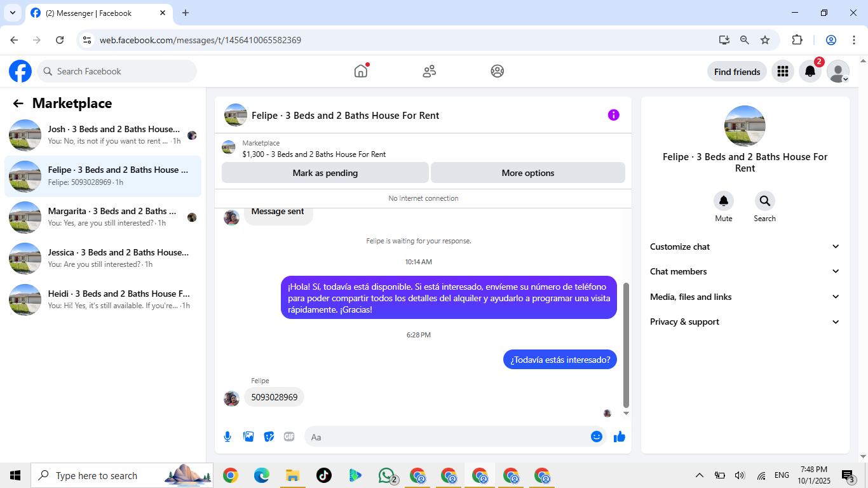Click the '¿Todavía estás interesado?' message bubble

pos(560,360)
